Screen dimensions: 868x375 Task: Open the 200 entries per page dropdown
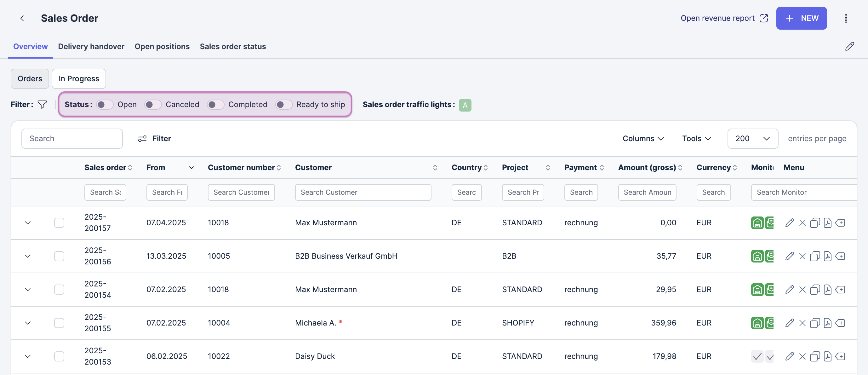click(x=752, y=139)
